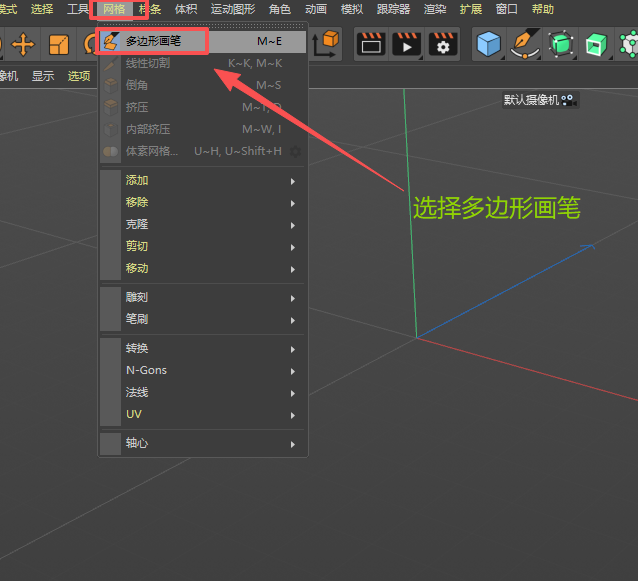This screenshot has width=638, height=581.
Task: Open the 渲染 menu in menu bar
Action: point(435,9)
